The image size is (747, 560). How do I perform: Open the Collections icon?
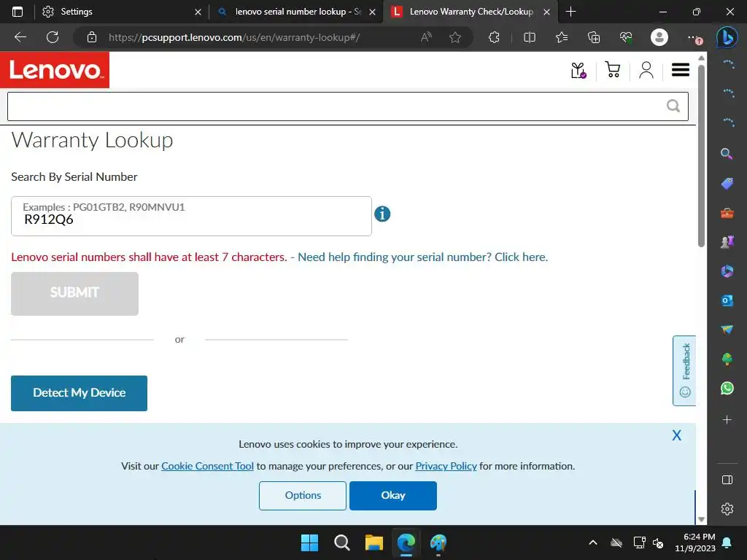click(594, 37)
